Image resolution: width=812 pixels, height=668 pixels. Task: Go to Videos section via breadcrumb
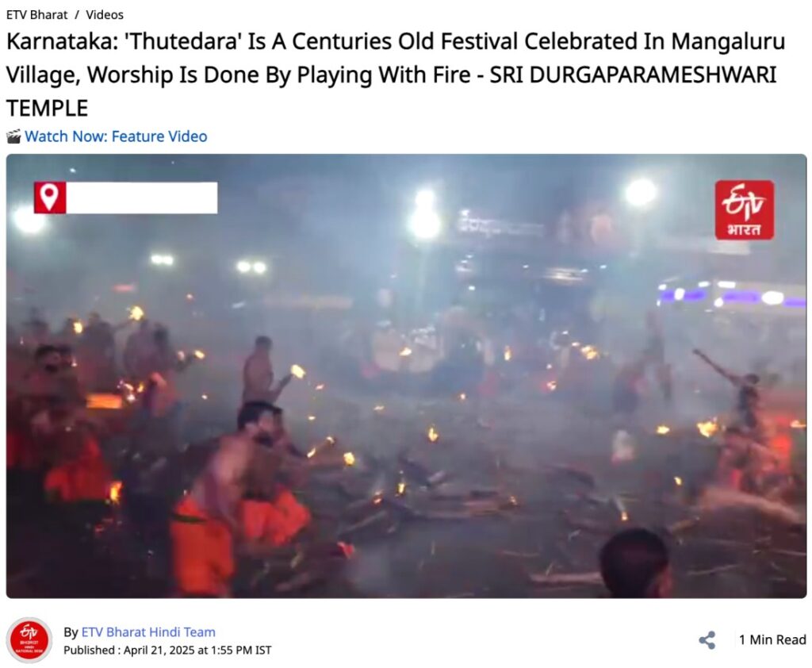pos(105,14)
